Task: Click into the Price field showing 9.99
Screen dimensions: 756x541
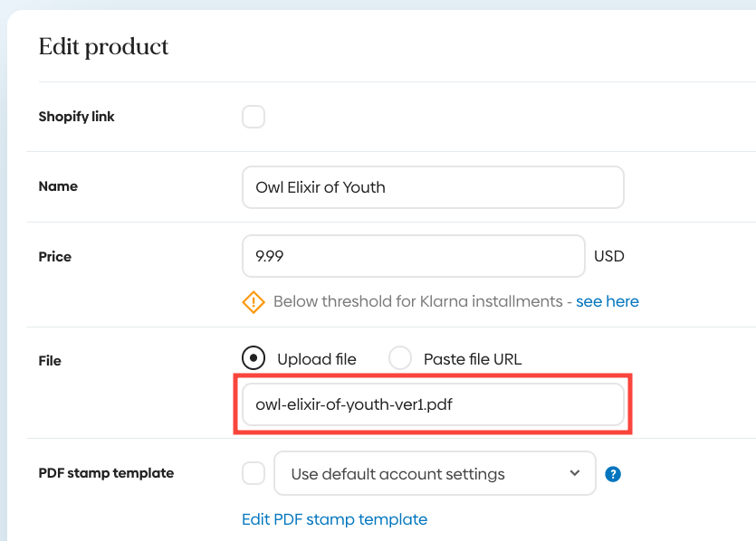Action: point(413,256)
